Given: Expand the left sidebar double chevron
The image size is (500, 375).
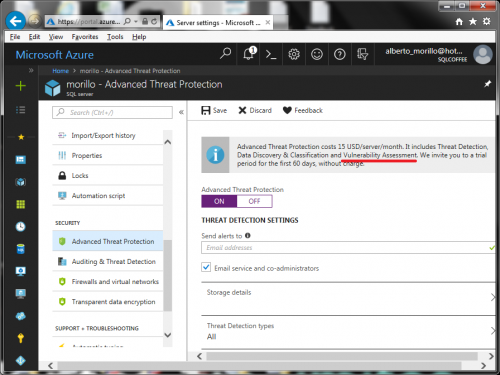Looking at the screenshot, I should pos(31,70).
